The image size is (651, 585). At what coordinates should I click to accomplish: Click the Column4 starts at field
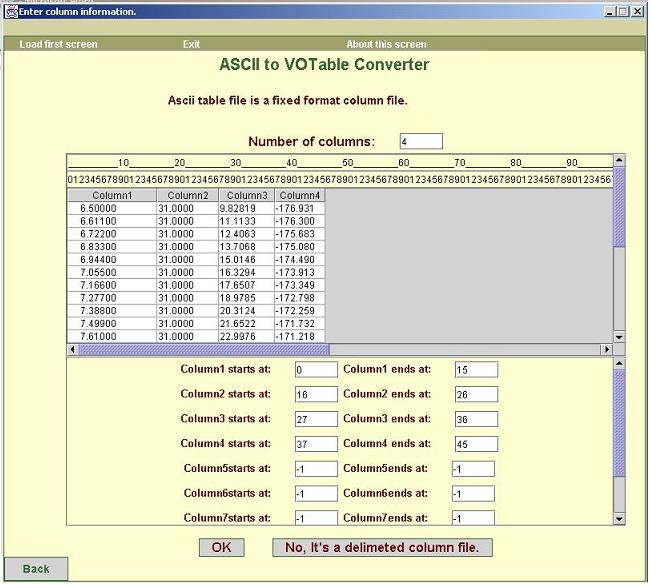coord(316,444)
